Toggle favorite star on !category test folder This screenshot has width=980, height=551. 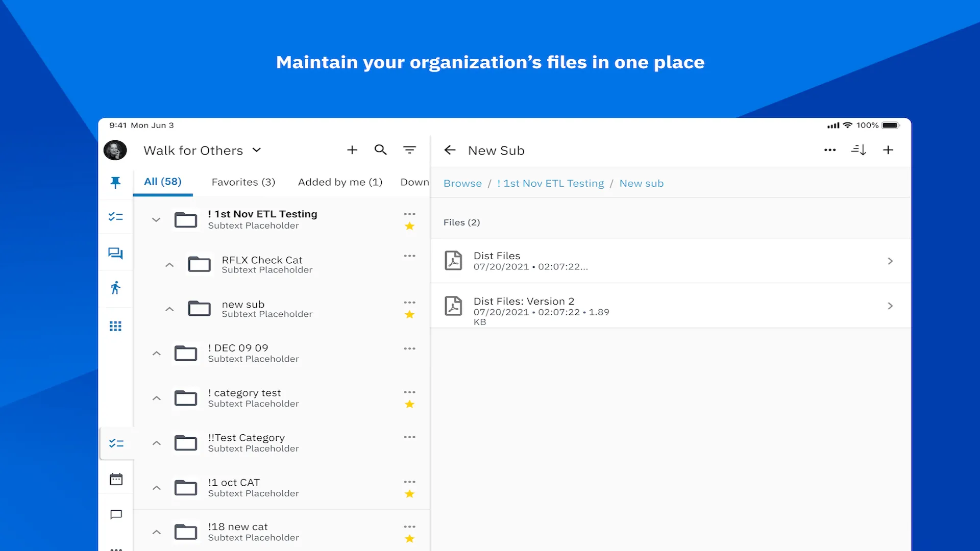[409, 404]
